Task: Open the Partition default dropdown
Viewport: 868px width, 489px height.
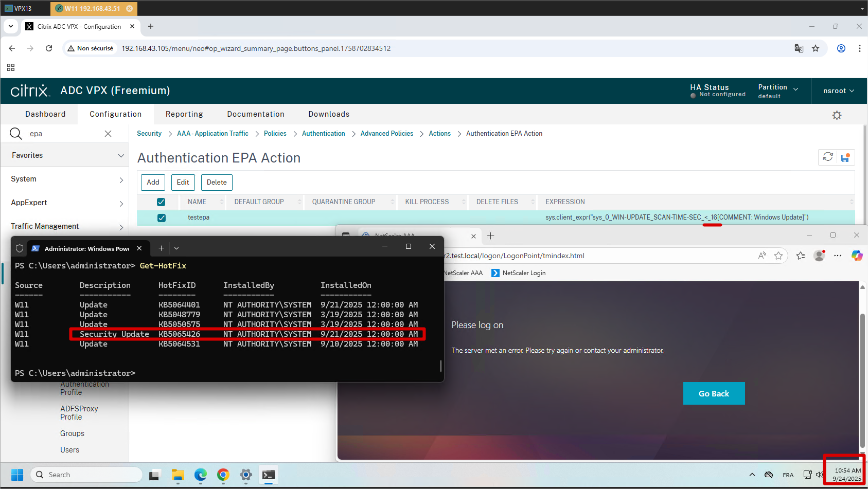Action: (x=777, y=91)
